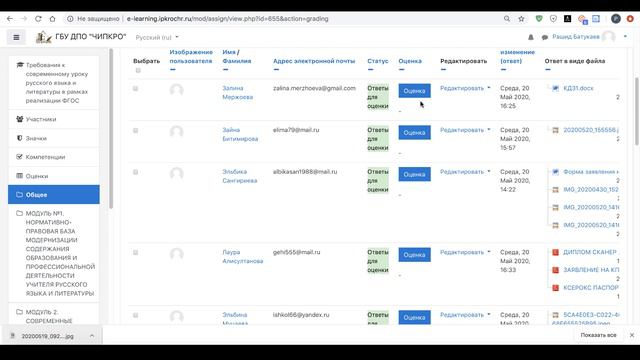Click the browser forward arrow
The height and width of the screenshot is (360, 640).
point(24,19)
